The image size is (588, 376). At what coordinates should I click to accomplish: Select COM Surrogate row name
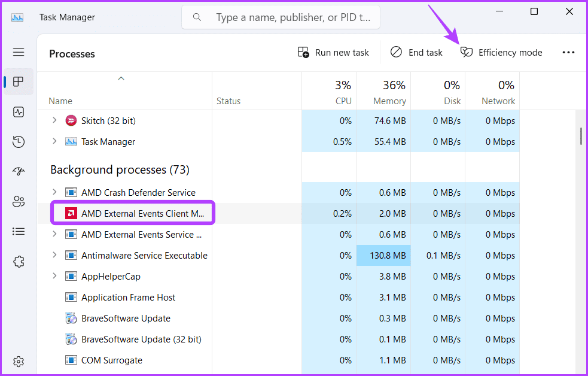tap(112, 360)
